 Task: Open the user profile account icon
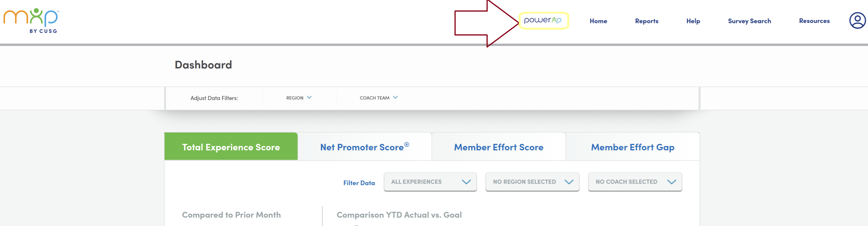pos(857,21)
